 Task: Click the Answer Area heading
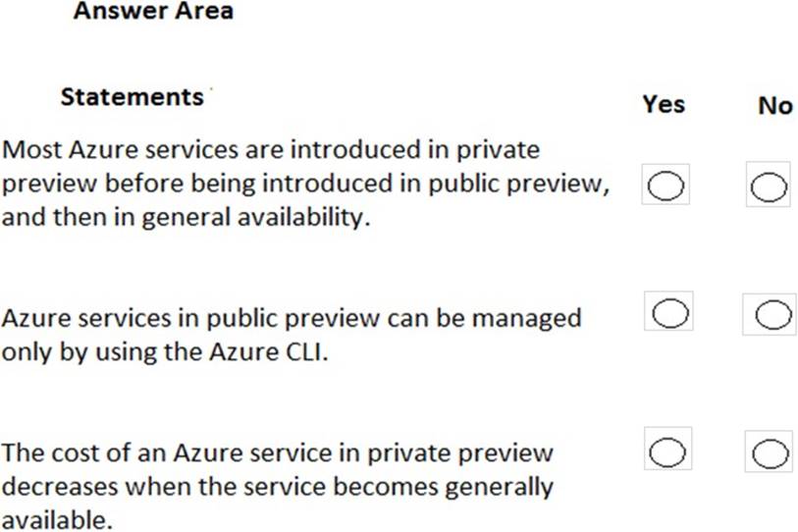click(x=152, y=13)
